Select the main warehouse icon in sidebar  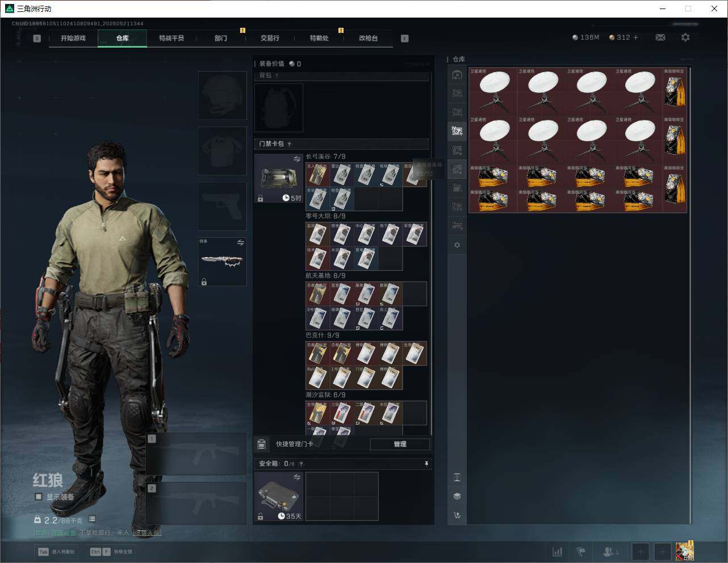click(x=457, y=75)
